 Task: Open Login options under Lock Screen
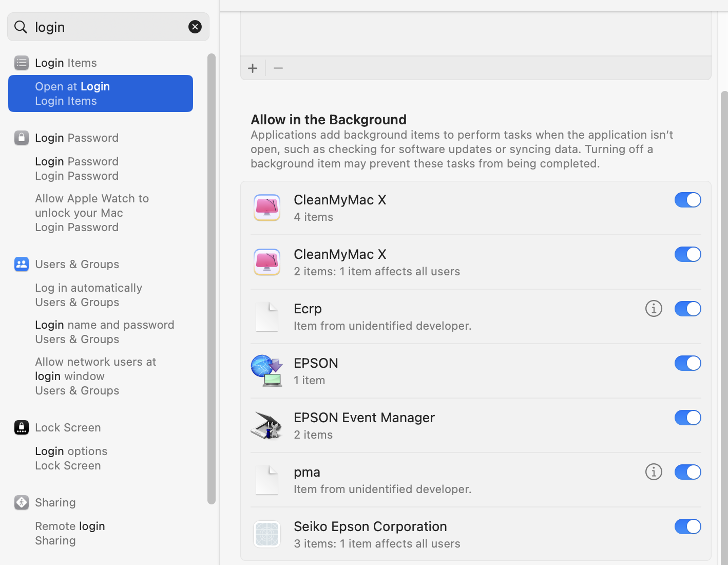click(x=71, y=458)
